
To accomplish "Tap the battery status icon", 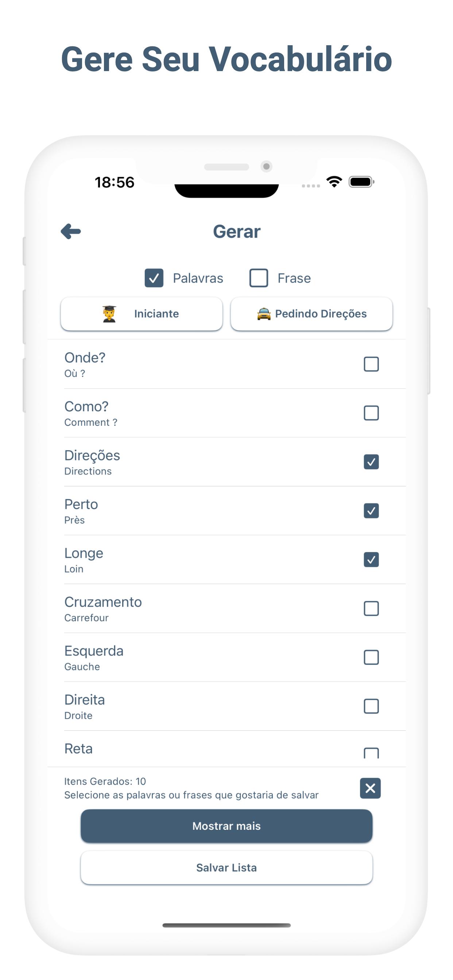I will 362,182.
